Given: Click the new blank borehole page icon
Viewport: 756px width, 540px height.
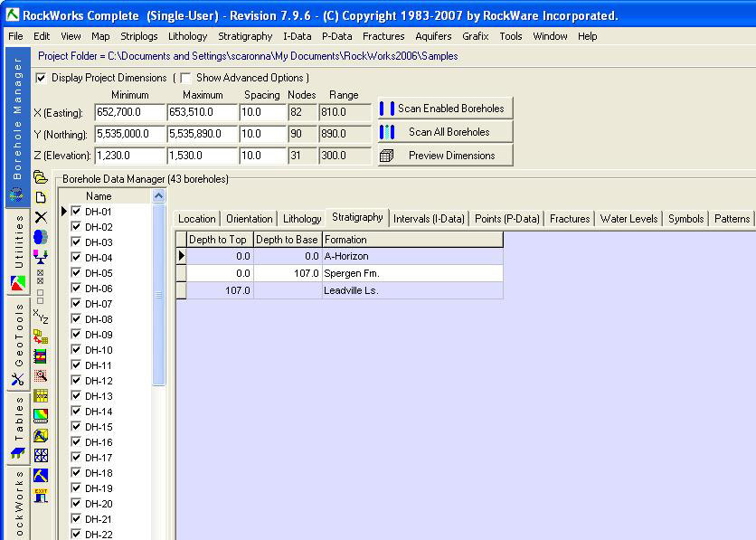Looking at the screenshot, I should click(41, 197).
